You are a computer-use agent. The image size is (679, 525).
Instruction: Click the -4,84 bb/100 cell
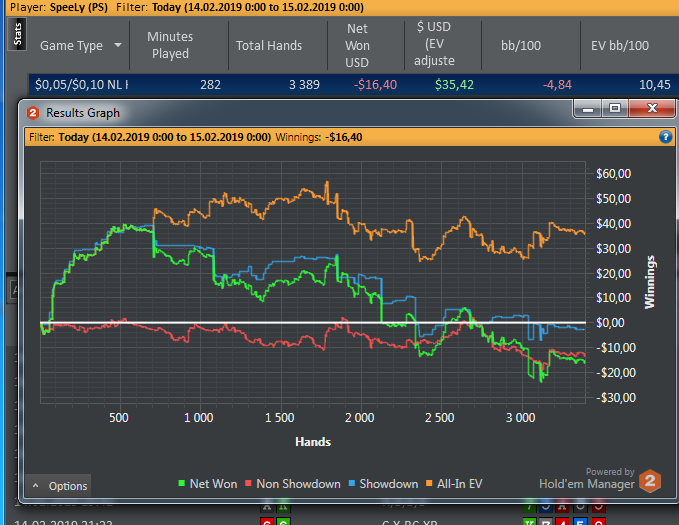point(557,84)
